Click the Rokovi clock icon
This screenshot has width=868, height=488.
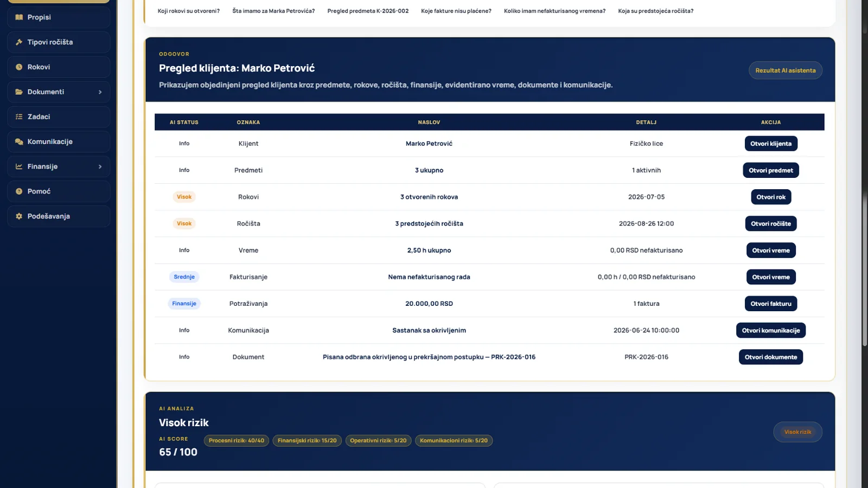click(19, 67)
